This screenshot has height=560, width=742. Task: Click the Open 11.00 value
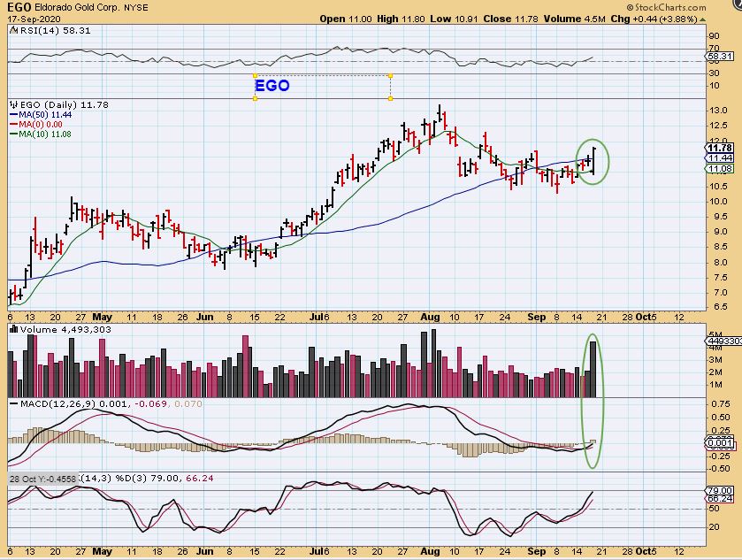(346, 19)
